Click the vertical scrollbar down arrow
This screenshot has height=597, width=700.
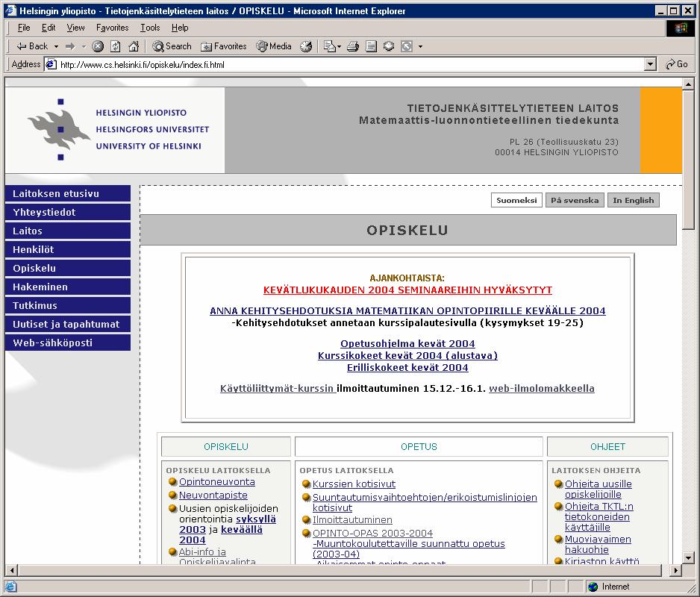click(x=688, y=557)
